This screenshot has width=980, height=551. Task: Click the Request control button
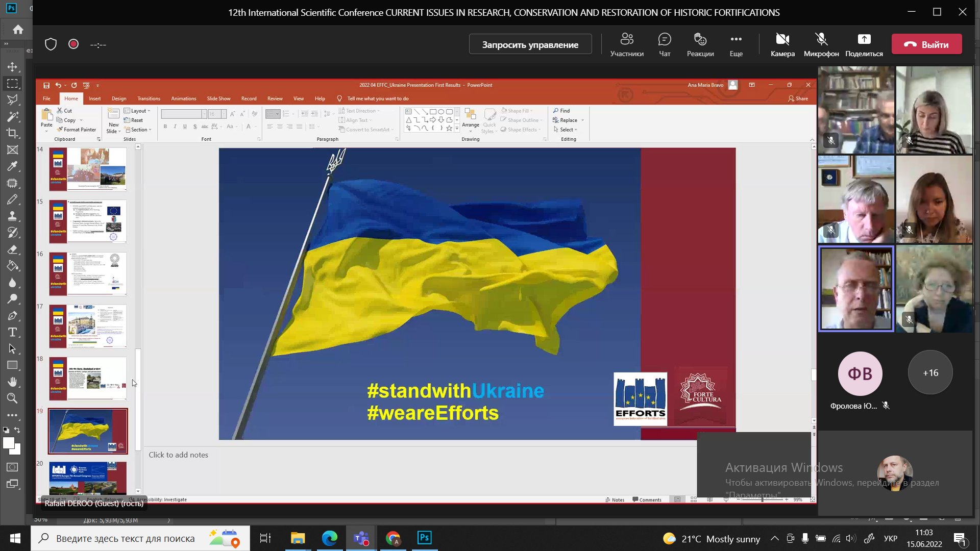point(530,44)
